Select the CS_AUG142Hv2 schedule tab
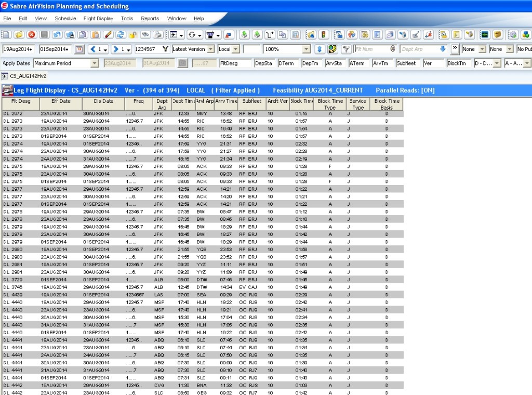532x395 pixels. tap(24, 76)
